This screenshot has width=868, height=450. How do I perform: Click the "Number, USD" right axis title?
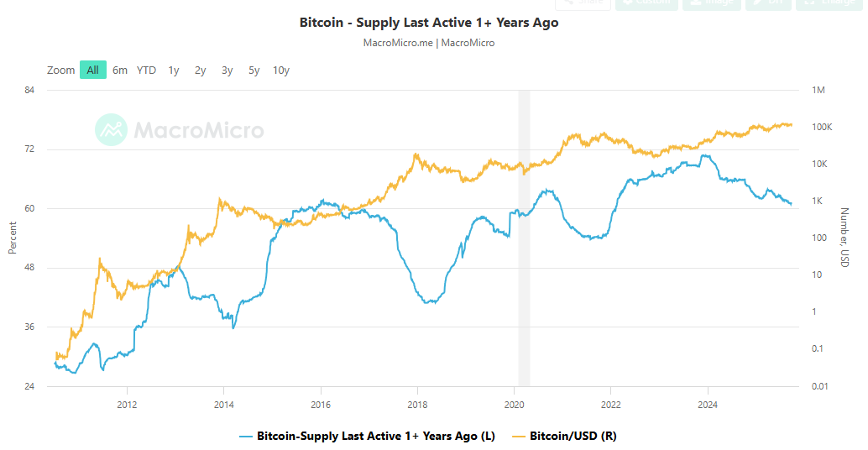[x=844, y=238]
